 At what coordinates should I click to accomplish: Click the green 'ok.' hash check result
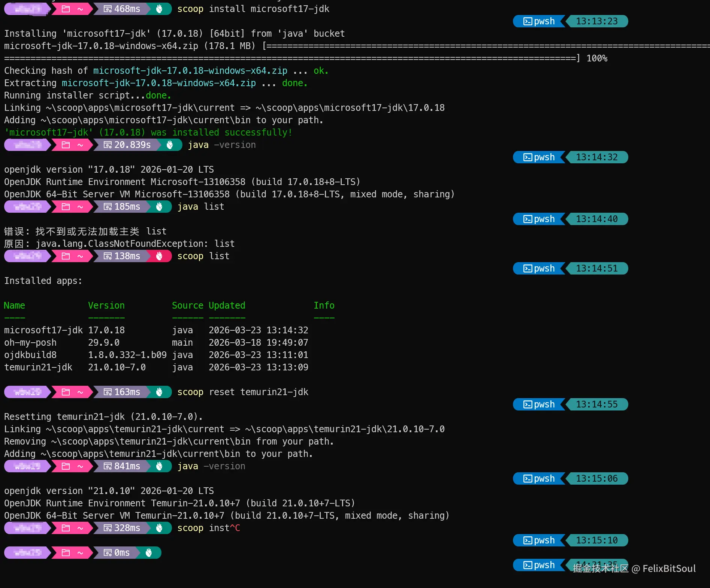click(321, 71)
